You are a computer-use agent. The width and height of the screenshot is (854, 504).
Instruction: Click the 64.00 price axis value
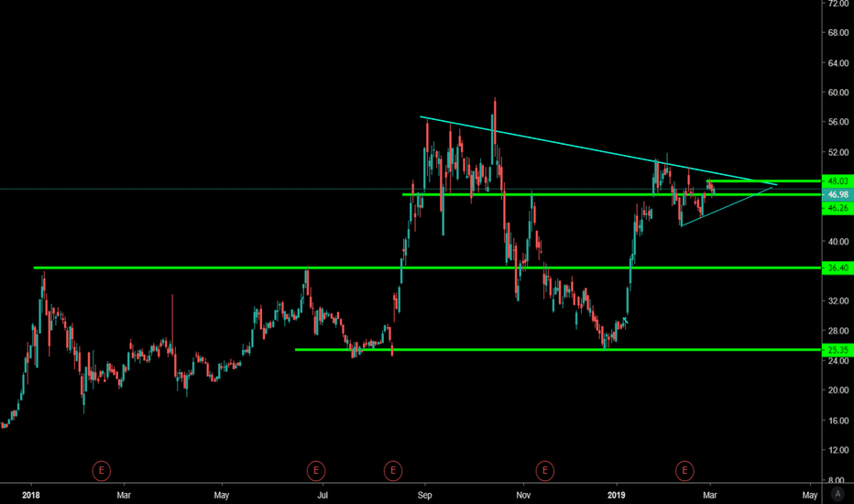point(838,62)
